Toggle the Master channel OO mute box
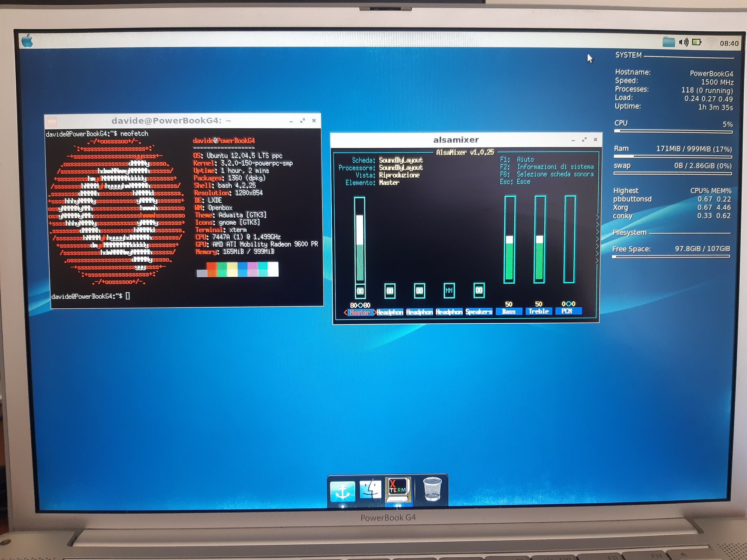Screen dimensions: 747x560 [x=360, y=291]
